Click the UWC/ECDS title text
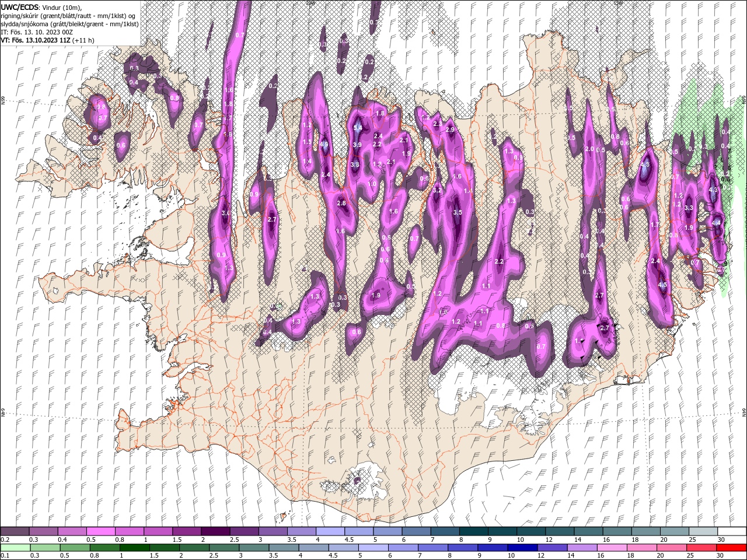Screen dimensions: 747x560 (x=21, y=7)
